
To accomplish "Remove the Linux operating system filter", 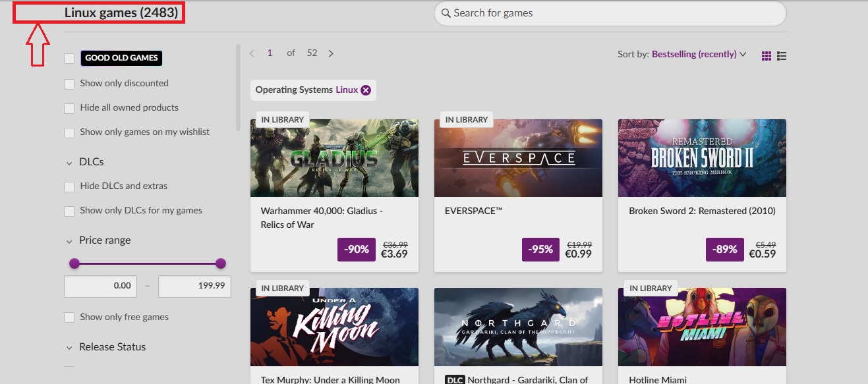I will 366,90.
